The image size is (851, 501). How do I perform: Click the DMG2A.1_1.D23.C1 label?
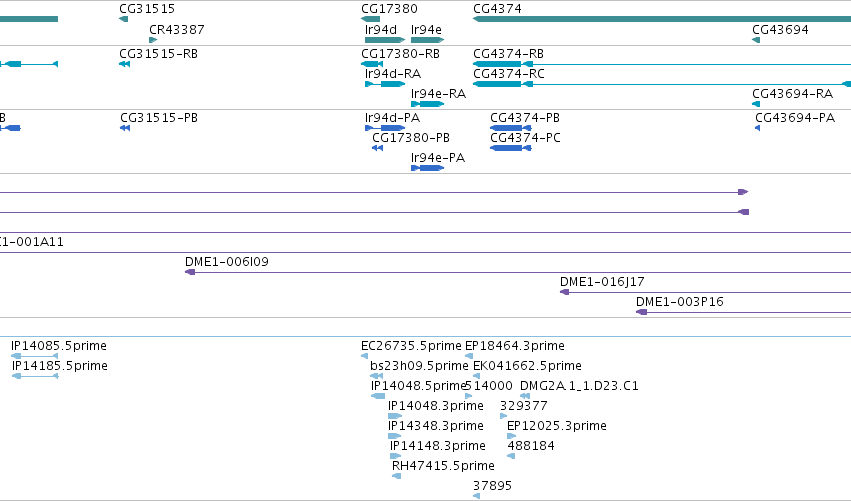[579, 386]
